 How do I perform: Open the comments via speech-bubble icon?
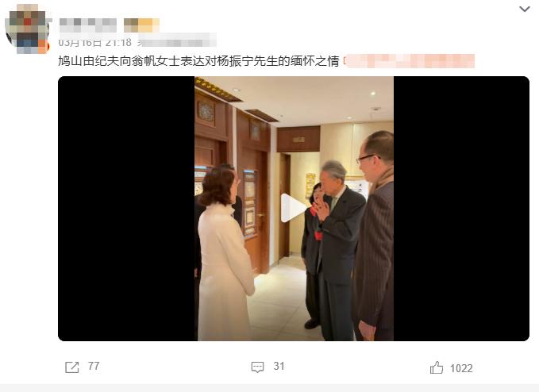[x=257, y=367]
